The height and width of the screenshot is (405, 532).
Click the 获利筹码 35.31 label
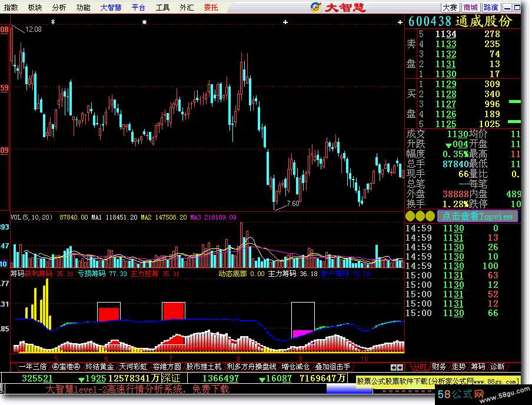[x=49, y=274]
